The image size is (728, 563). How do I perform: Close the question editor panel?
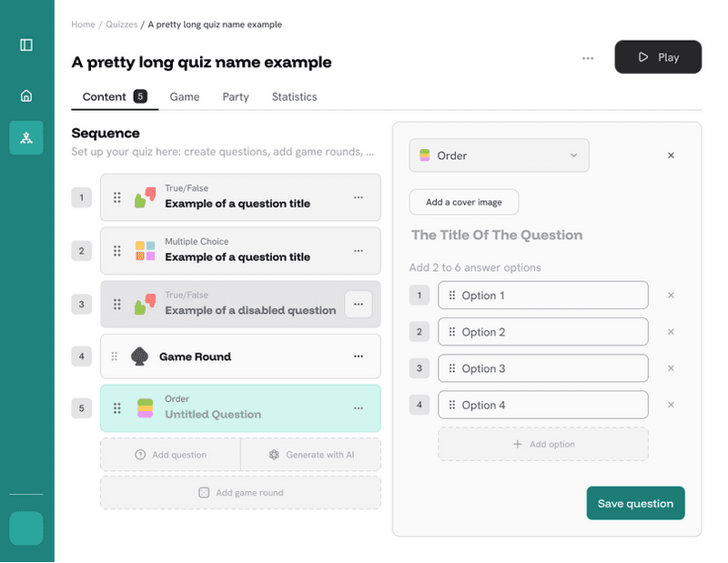tap(671, 156)
